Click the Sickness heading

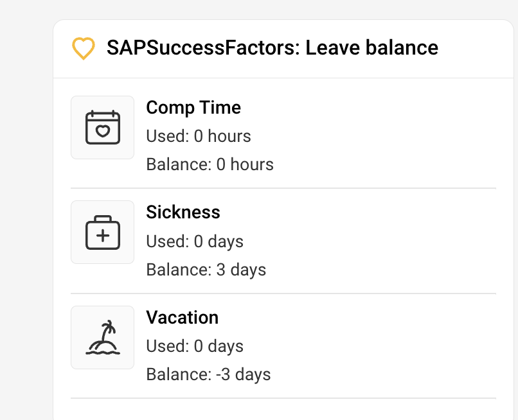tap(183, 212)
